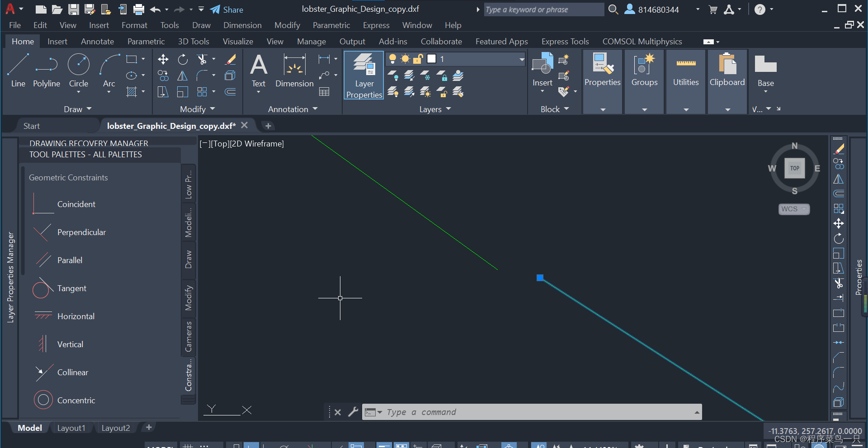Switch to the Start file tab
Image resolution: width=868 pixels, height=448 pixels.
tap(32, 126)
